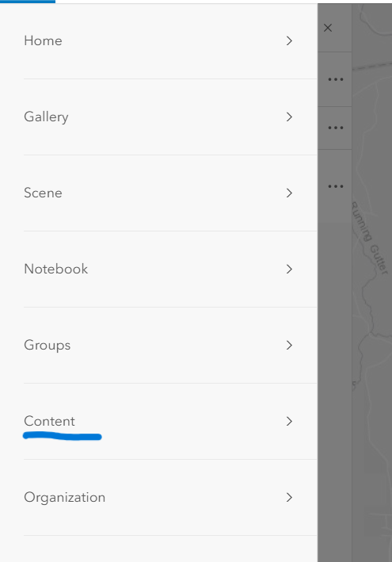
Task: Click the Organization row chevron
Action: (x=289, y=498)
